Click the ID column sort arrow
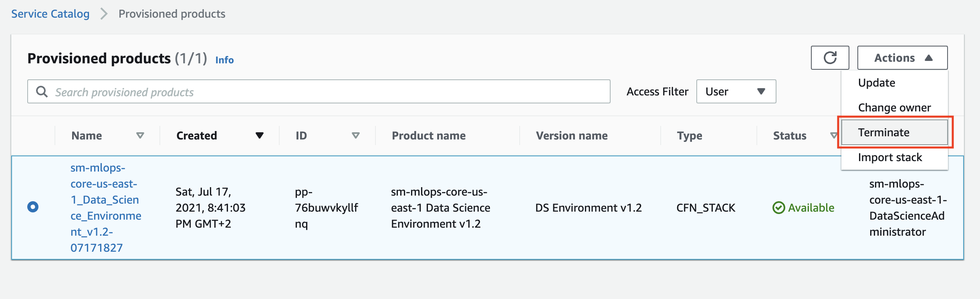980x299 pixels. 355,135
